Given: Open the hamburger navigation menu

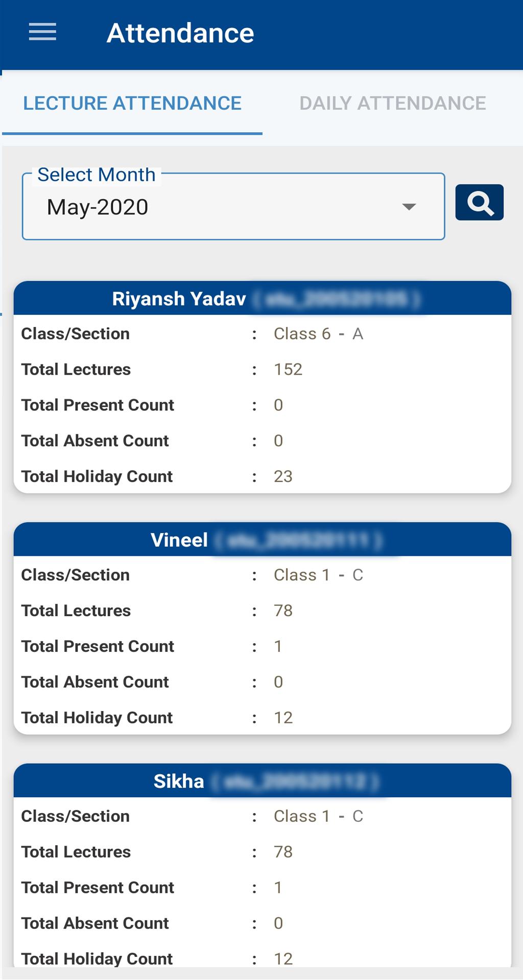Looking at the screenshot, I should [42, 32].
